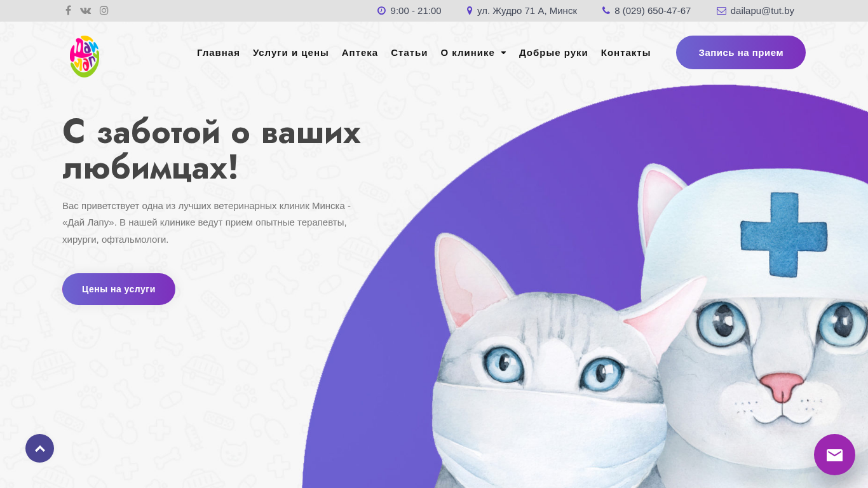
Task: Open the VK social icon
Action: tap(86, 10)
